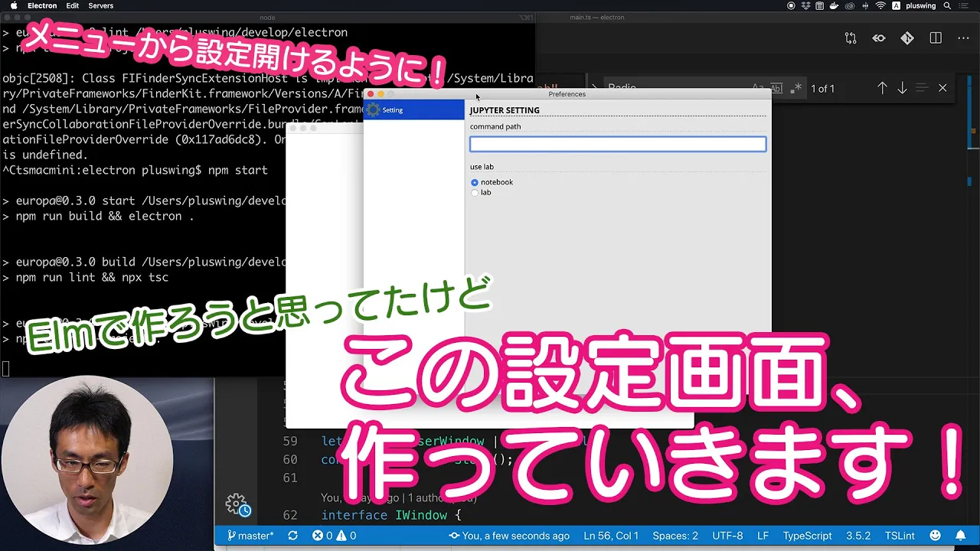Open the Docker whale menu bar icon
Screen dimensions: 980x551
pos(835,5)
